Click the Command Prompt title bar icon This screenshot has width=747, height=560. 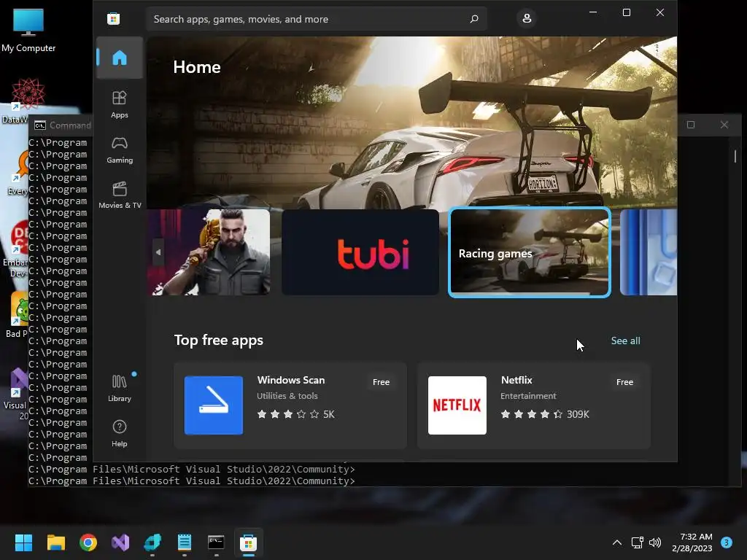click(40, 125)
